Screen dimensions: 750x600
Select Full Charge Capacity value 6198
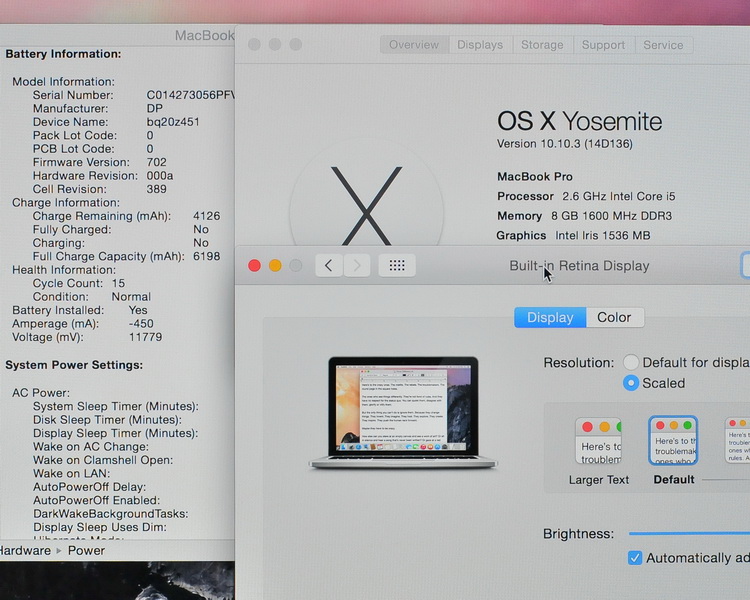click(x=207, y=256)
